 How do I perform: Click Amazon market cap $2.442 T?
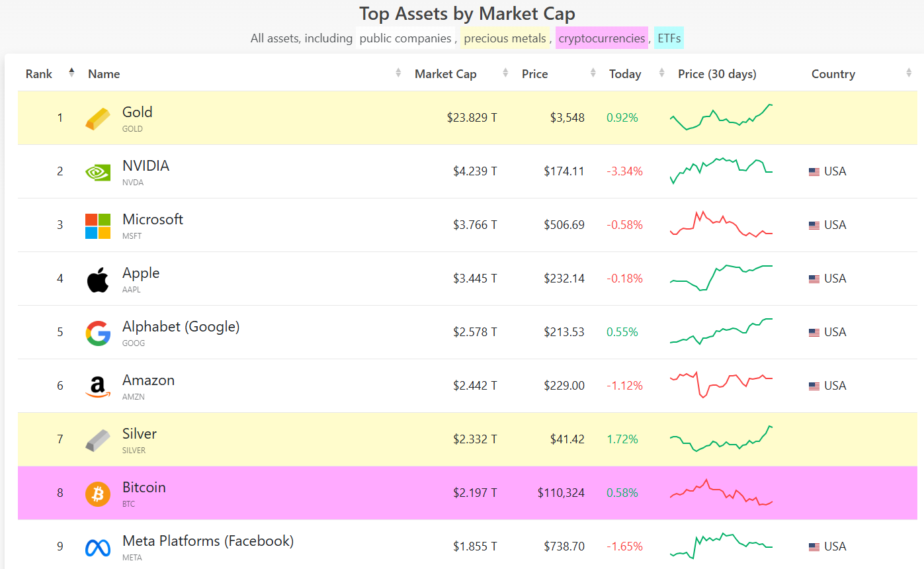[x=475, y=386]
